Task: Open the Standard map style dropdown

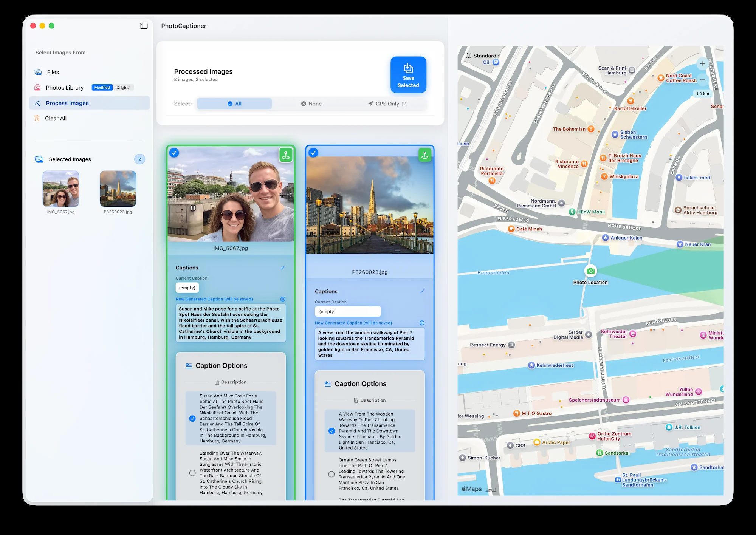Action: pos(483,56)
